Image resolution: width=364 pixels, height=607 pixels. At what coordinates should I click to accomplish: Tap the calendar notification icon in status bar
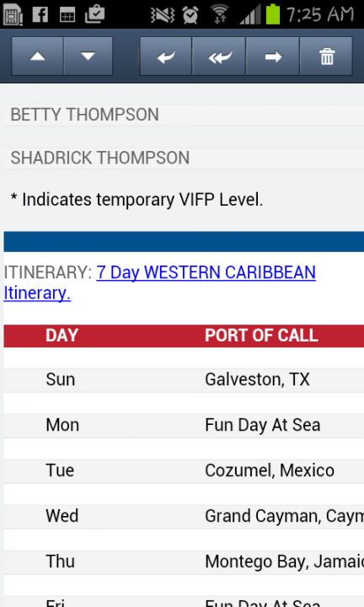(67, 15)
